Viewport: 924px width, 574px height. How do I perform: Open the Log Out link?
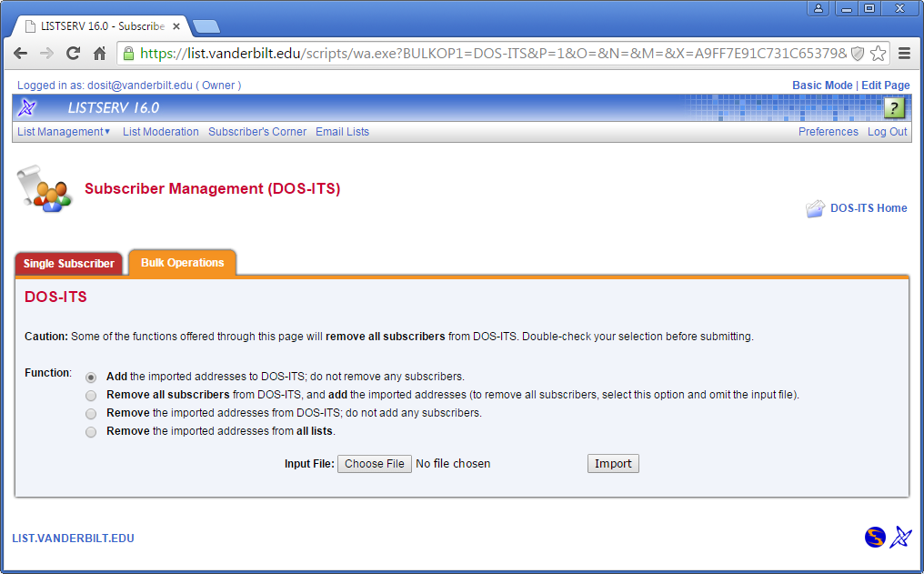click(x=887, y=132)
